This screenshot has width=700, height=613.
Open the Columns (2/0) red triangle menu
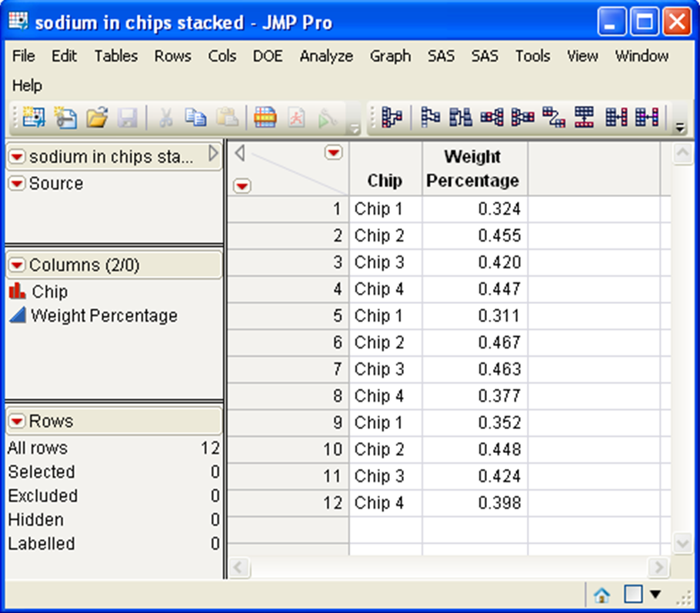click(17, 265)
